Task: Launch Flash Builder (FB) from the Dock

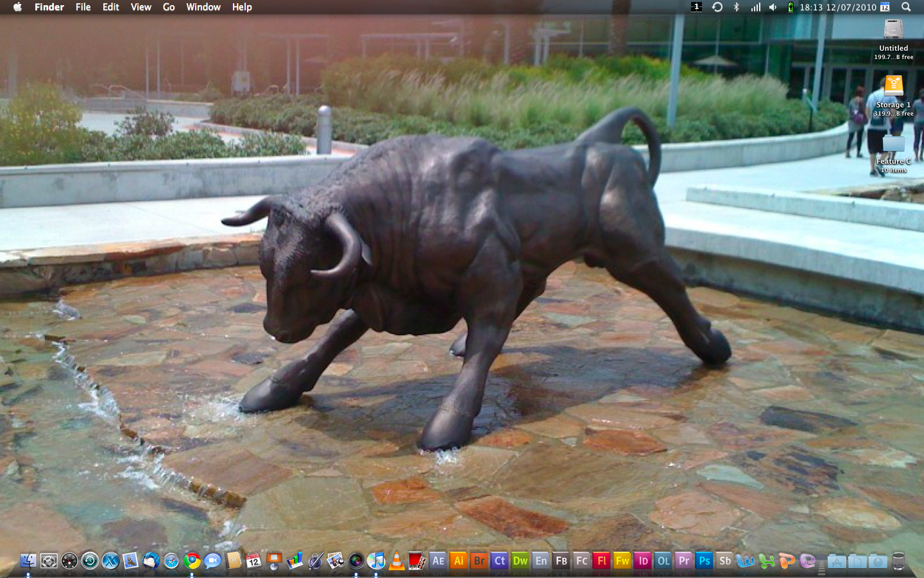Action: [x=561, y=561]
